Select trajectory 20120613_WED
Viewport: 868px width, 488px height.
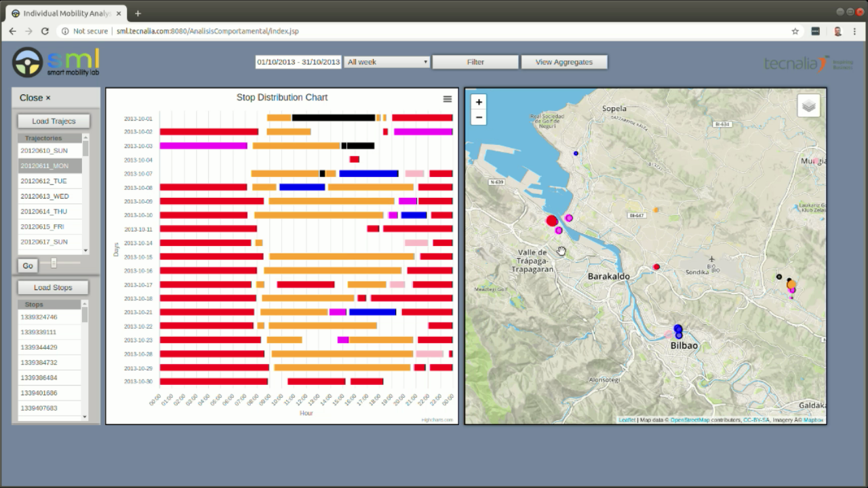[x=50, y=197]
